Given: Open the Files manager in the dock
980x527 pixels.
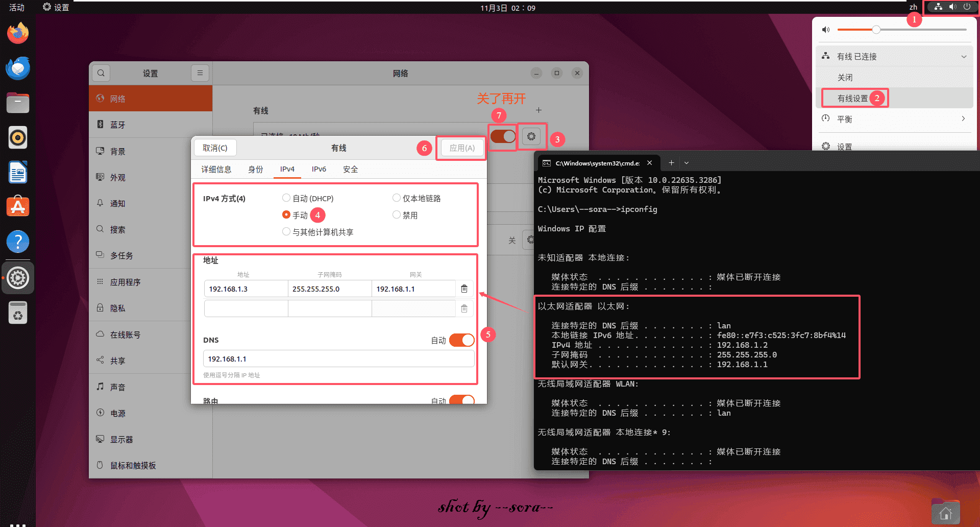Looking at the screenshot, I should pyautogui.click(x=18, y=103).
